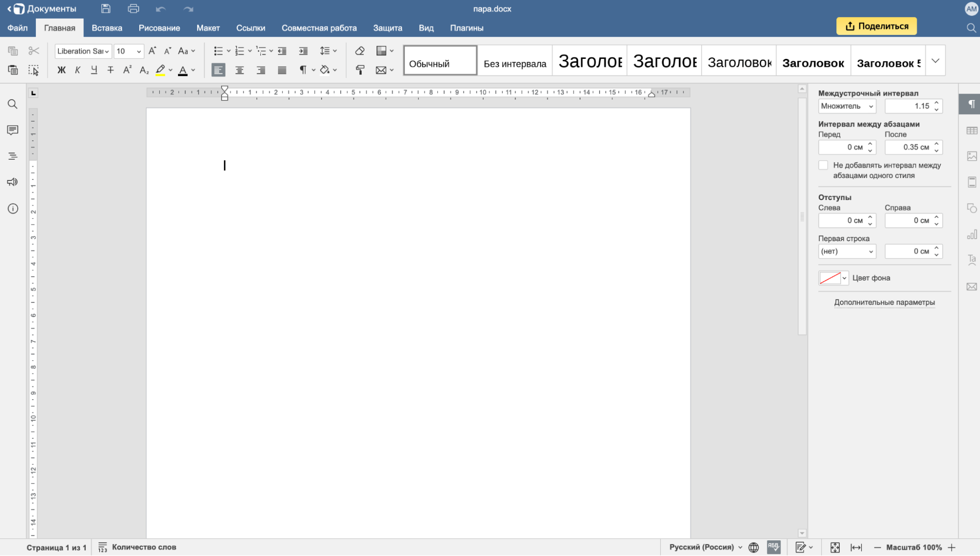Click the Цвет фона color swatch

pos(829,278)
